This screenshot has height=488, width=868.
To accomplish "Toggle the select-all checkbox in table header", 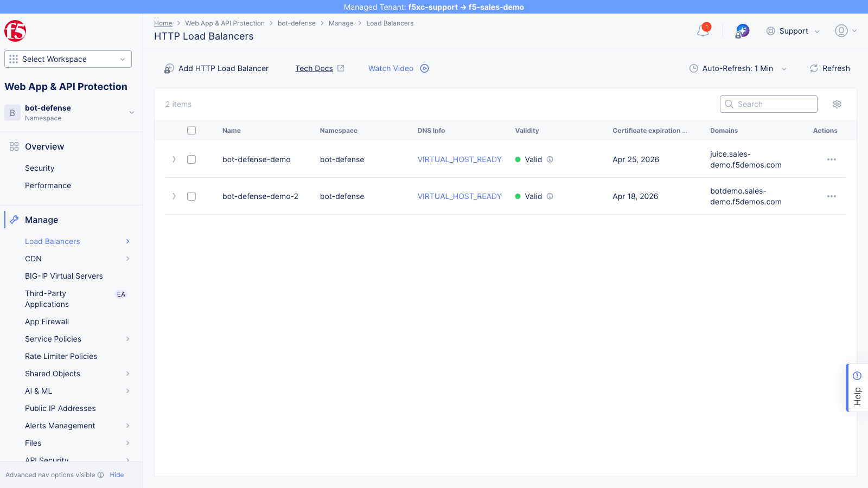I will pos(192,130).
